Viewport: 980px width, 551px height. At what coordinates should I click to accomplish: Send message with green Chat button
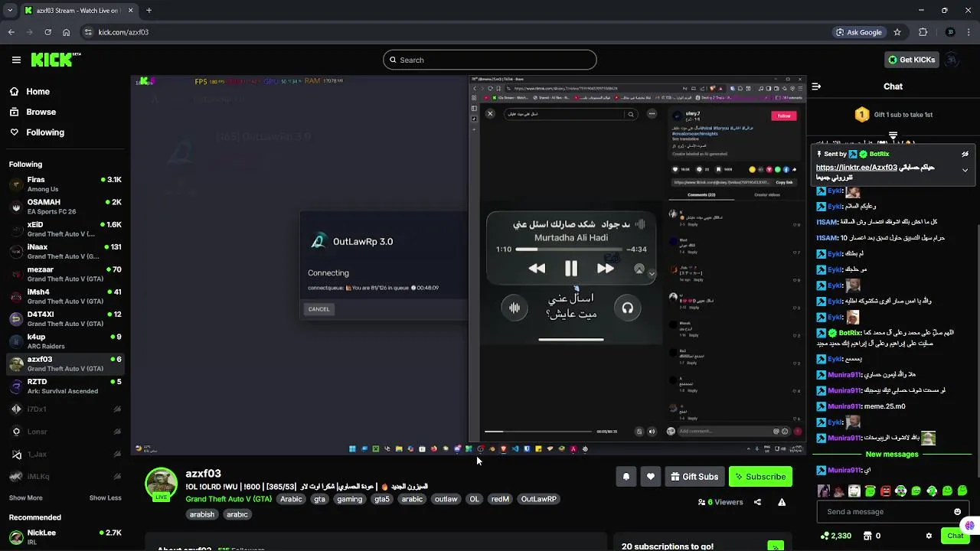955,536
